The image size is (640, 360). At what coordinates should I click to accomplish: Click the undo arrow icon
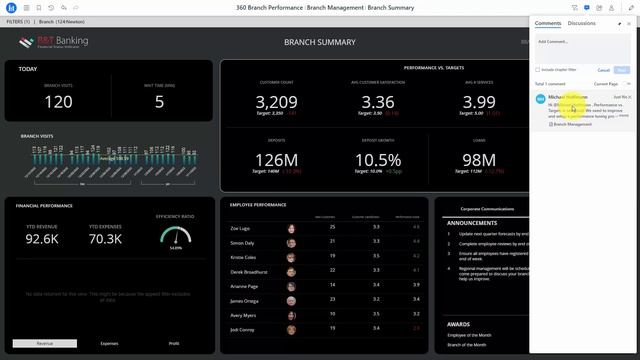pos(64,8)
